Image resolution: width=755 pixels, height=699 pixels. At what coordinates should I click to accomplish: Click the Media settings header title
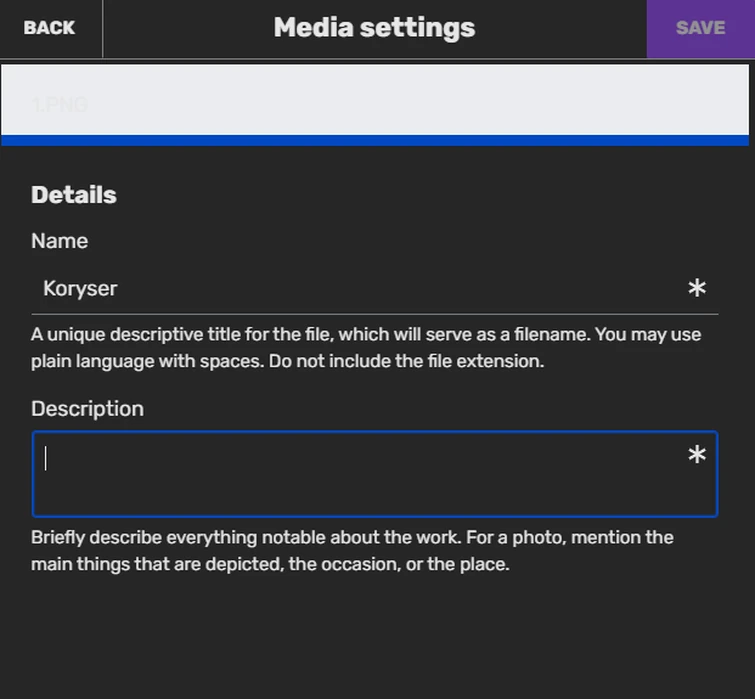click(x=374, y=28)
